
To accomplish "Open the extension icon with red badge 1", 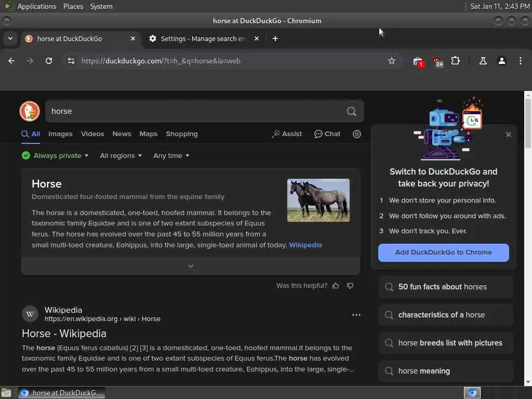I will (418, 61).
